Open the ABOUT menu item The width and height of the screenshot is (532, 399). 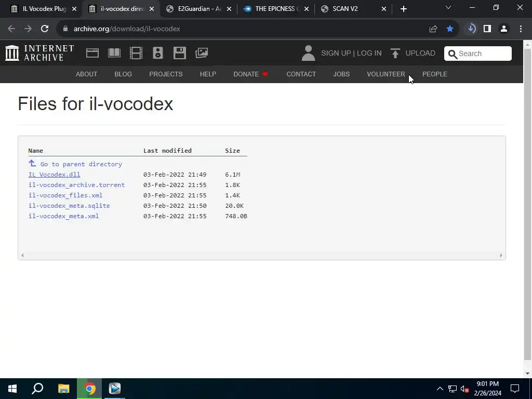coord(87,74)
